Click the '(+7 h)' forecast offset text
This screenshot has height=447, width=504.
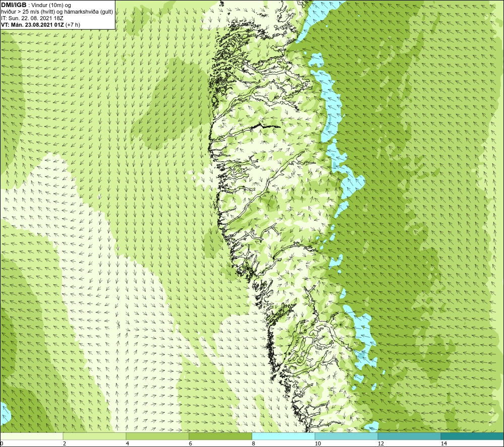point(73,25)
